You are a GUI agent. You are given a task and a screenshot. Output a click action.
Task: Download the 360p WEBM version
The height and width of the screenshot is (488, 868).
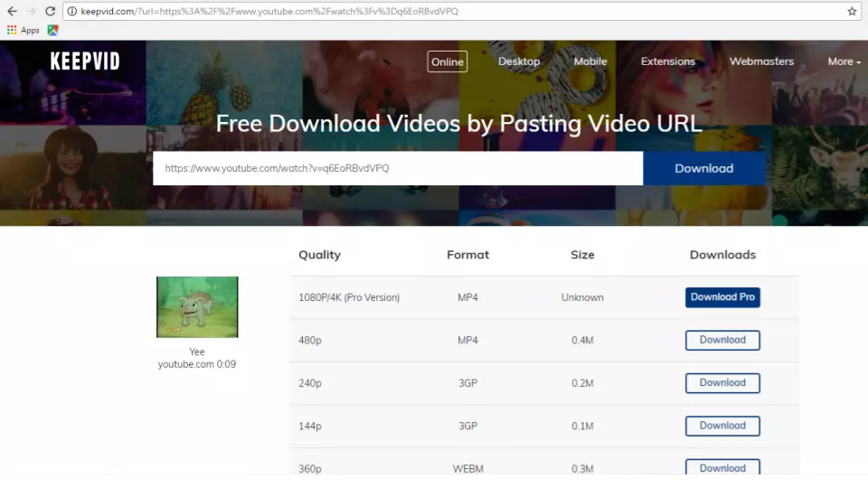point(722,467)
